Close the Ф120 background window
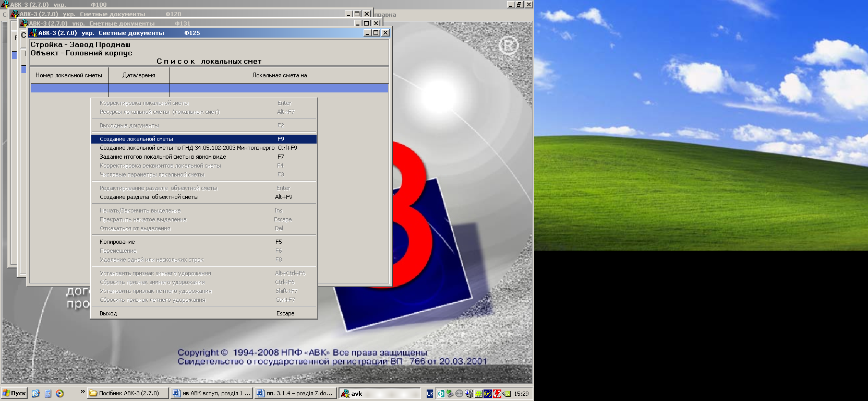Image resolution: width=868 pixels, height=401 pixels. point(367,14)
